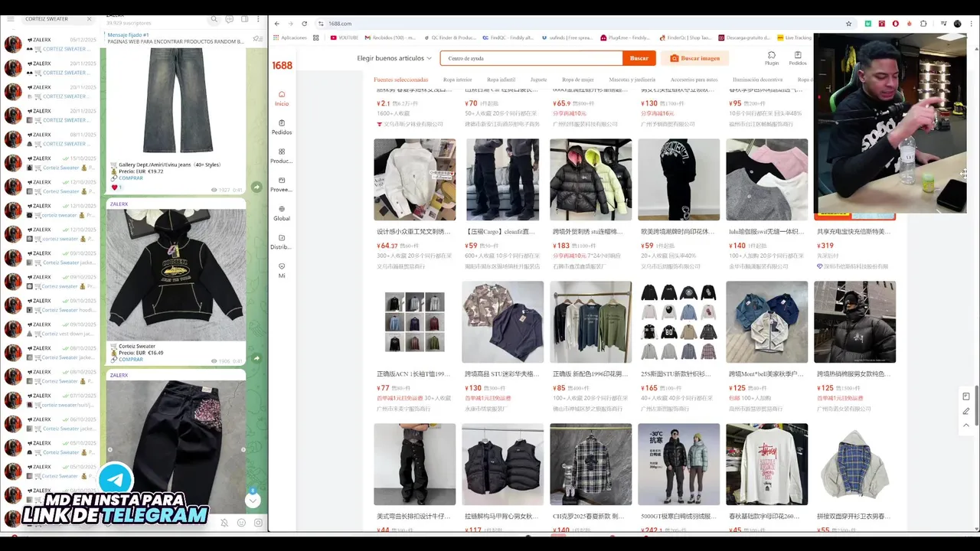
Task: Open Pedidos icon in 1688 header
Action: coord(798,58)
